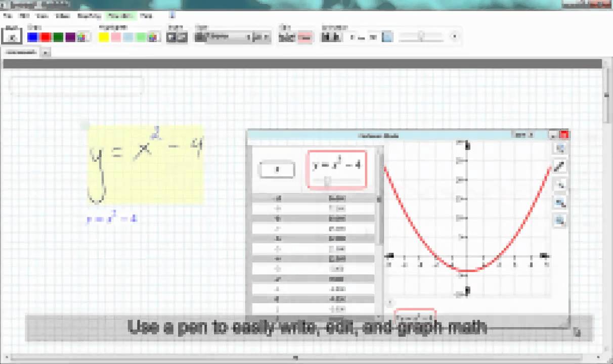The width and height of the screenshot is (613, 364).
Task: Click the empty text box atop the page
Action: tap(76, 86)
